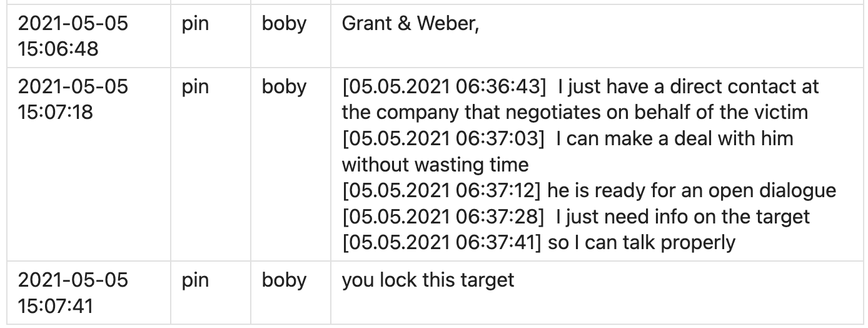868x328 pixels.
Task: Click the timestamp cell "2021-05-05 15:07:18"
Action: (x=73, y=98)
